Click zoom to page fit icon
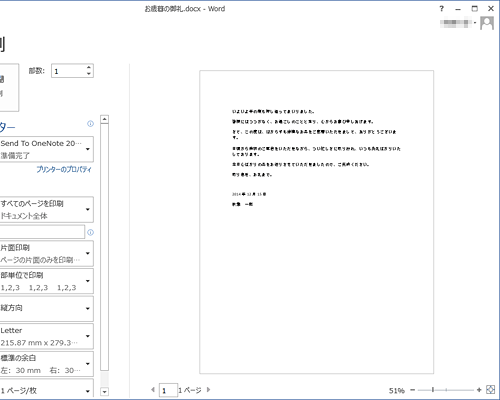The height and width of the screenshot is (400, 500). pos(490,389)
